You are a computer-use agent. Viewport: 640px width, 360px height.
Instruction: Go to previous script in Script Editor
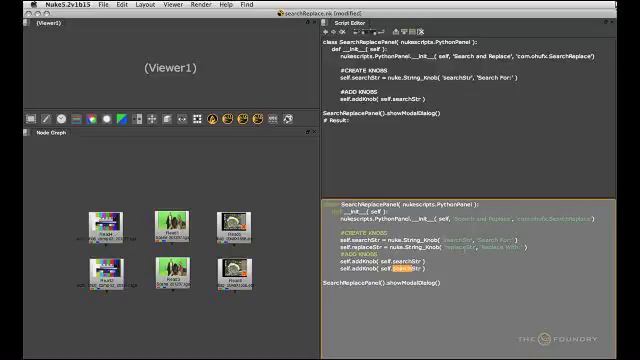coord(325,32)
